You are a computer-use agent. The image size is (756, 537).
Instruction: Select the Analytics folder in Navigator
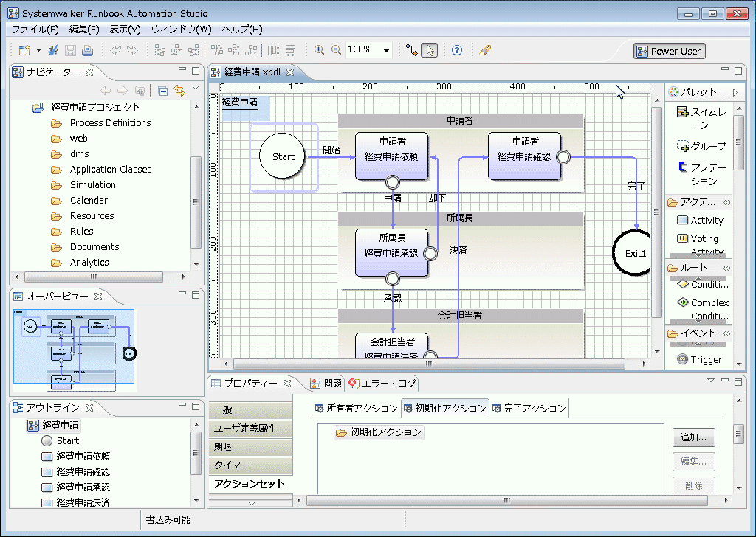point(89,262)
